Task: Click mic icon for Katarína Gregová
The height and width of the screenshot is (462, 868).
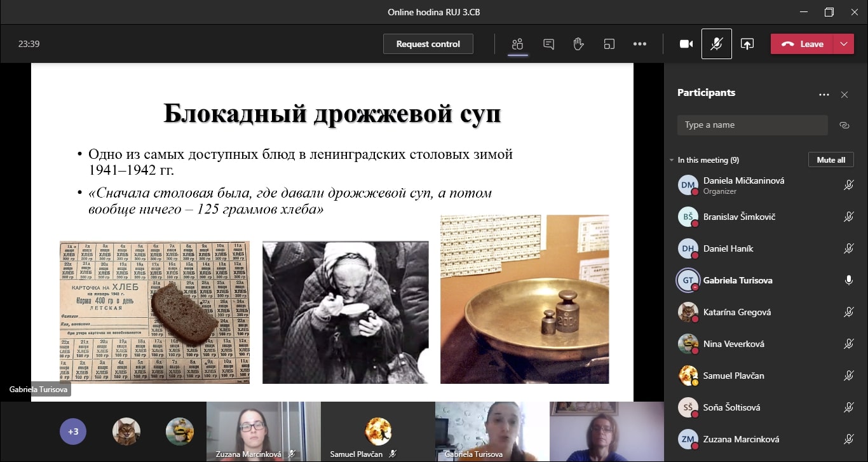Action: (848, 312)
